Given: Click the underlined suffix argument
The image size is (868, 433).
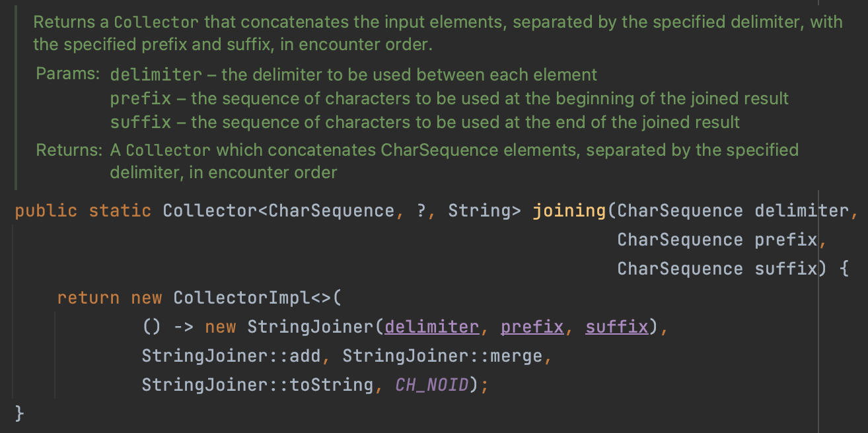Looking at the screenshot, I should [x=616, y=327].
